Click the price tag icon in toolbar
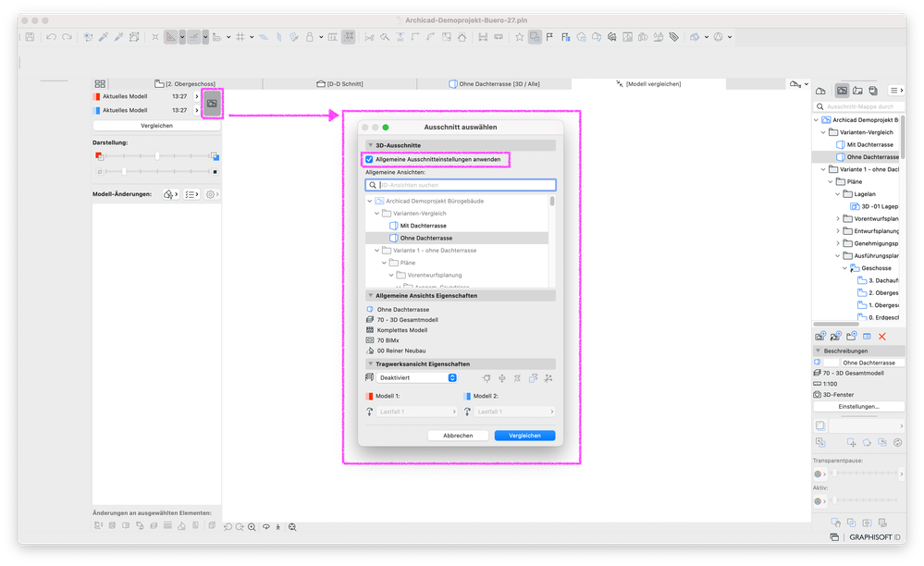This screenshot has width=924, height=566. pyautogui.click(x=674, y=37)
